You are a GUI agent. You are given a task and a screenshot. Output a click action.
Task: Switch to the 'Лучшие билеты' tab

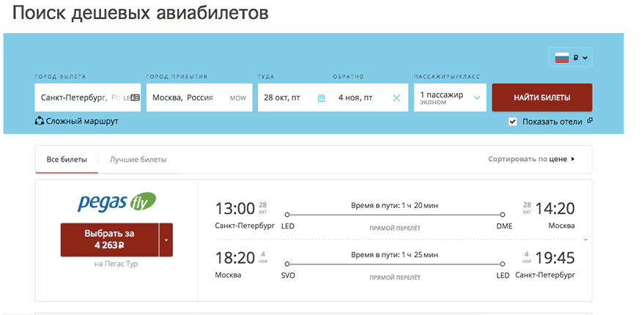coord(138,159)
